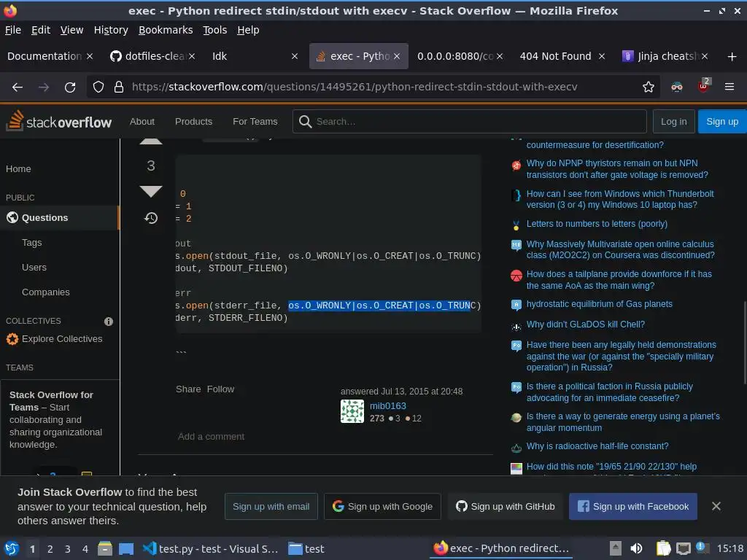Sign up with GitHub
747x560 pixels.
(506, 507)
